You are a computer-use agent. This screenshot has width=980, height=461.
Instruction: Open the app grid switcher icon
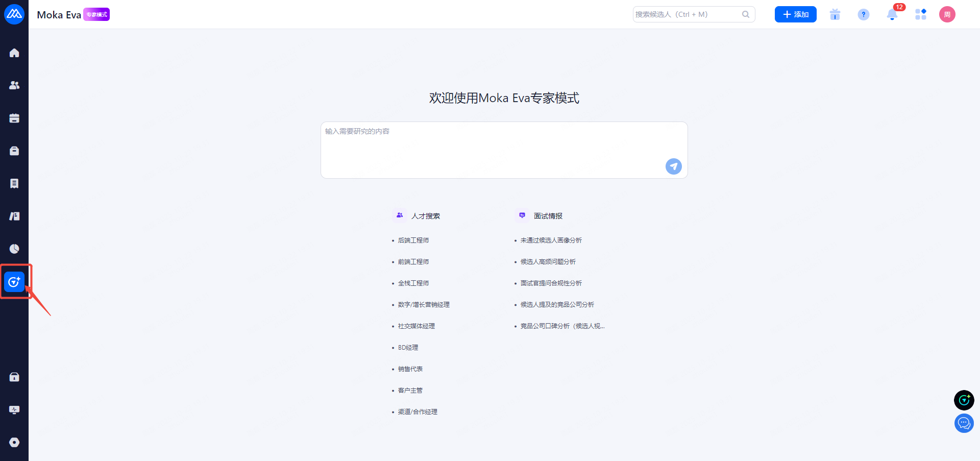click(920, 15)
